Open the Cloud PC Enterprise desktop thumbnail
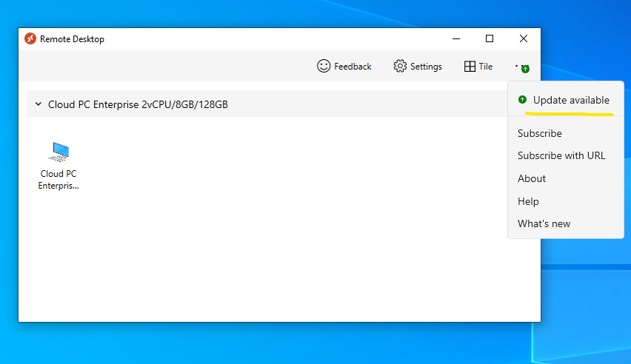 (59, 165)
